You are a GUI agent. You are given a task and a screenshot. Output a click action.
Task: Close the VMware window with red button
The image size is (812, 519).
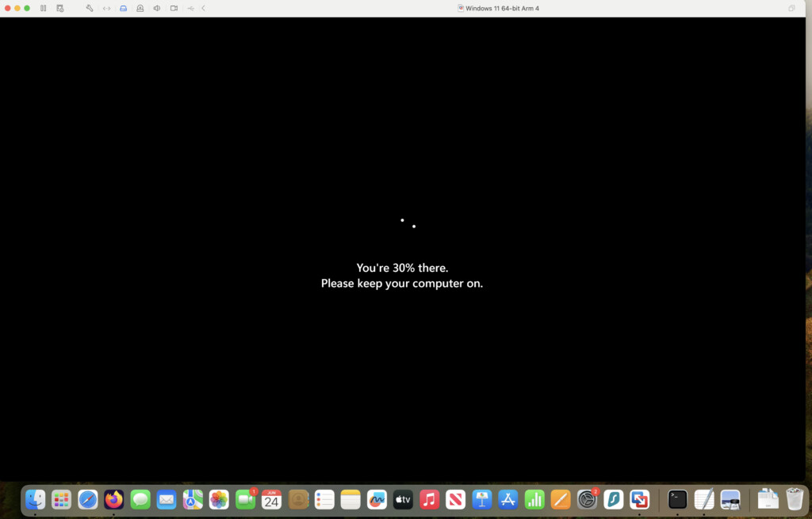tap(8, 8)
